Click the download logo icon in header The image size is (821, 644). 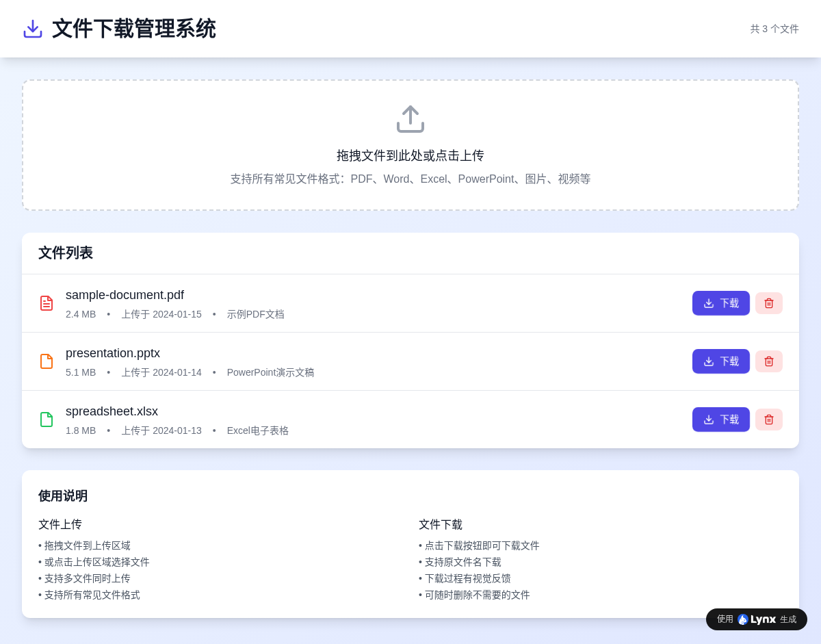pos(33,29)
